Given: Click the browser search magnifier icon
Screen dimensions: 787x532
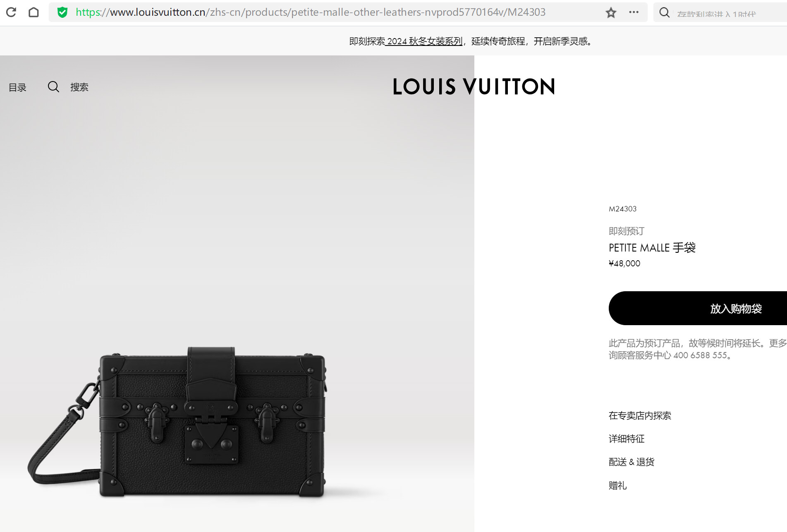Looking at the screenshot, I should 664,12.
